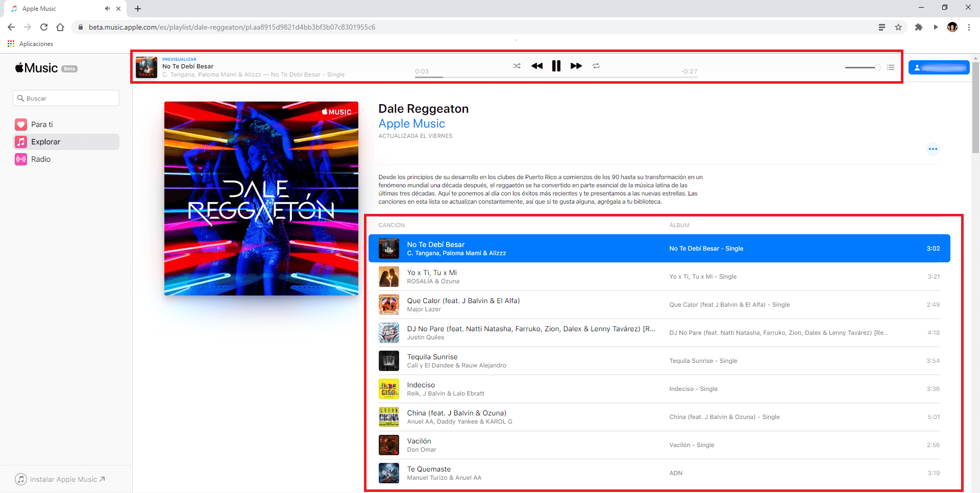Skip forward to the next track
Screen dimensions: 980x493
click(576, 66)
